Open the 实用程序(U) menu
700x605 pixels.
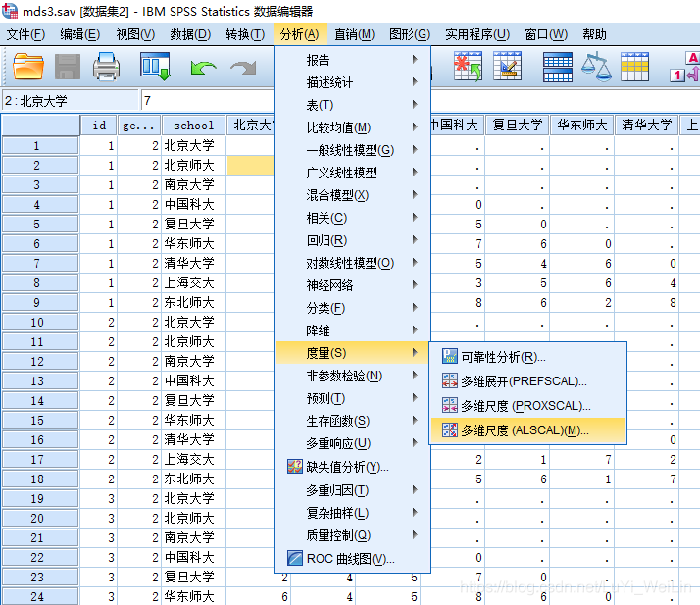click(x=477, y=34)
